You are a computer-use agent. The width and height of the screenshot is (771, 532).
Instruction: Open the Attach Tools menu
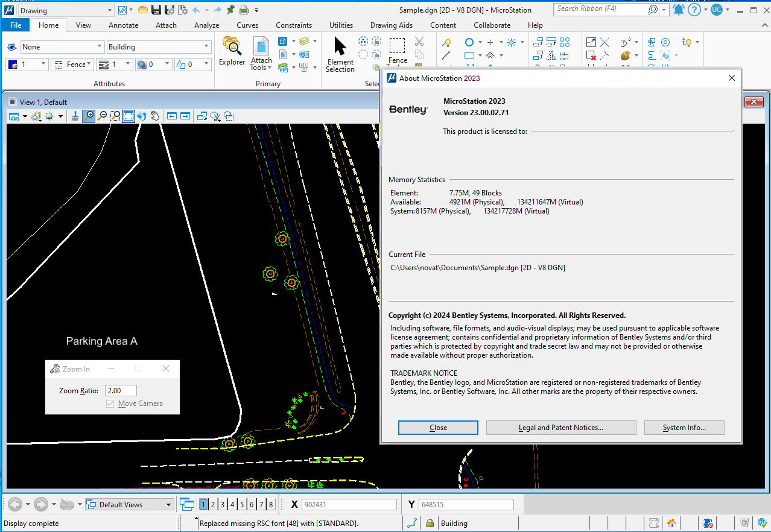click(261, 54)
